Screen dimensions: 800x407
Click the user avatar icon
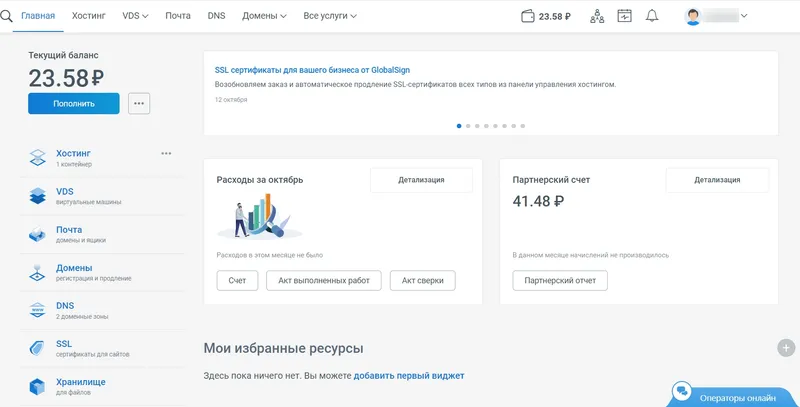(x=693, y=16)
